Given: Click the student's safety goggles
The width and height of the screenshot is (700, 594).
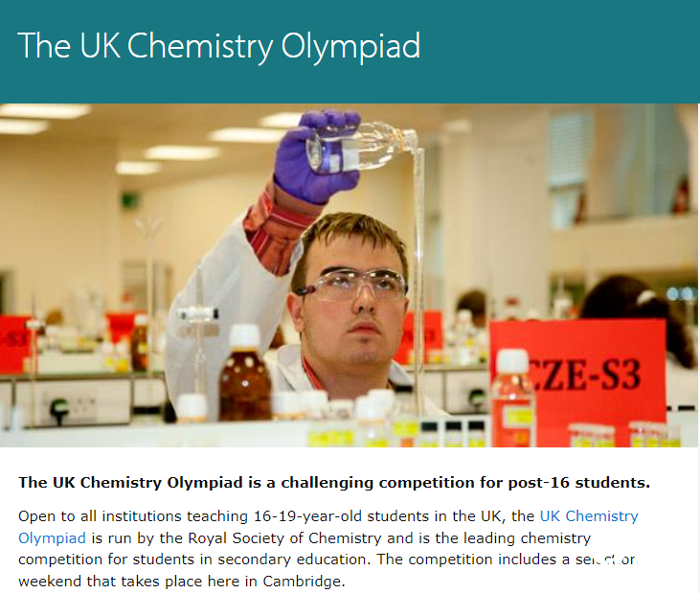Looking at the screenshot, I should tap(352, 285).
